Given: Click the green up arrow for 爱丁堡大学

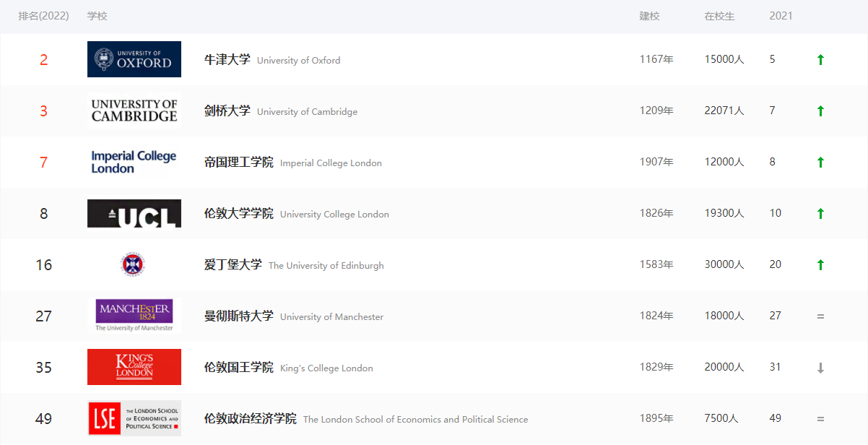Looking at the screenshot, I should 820,264.
